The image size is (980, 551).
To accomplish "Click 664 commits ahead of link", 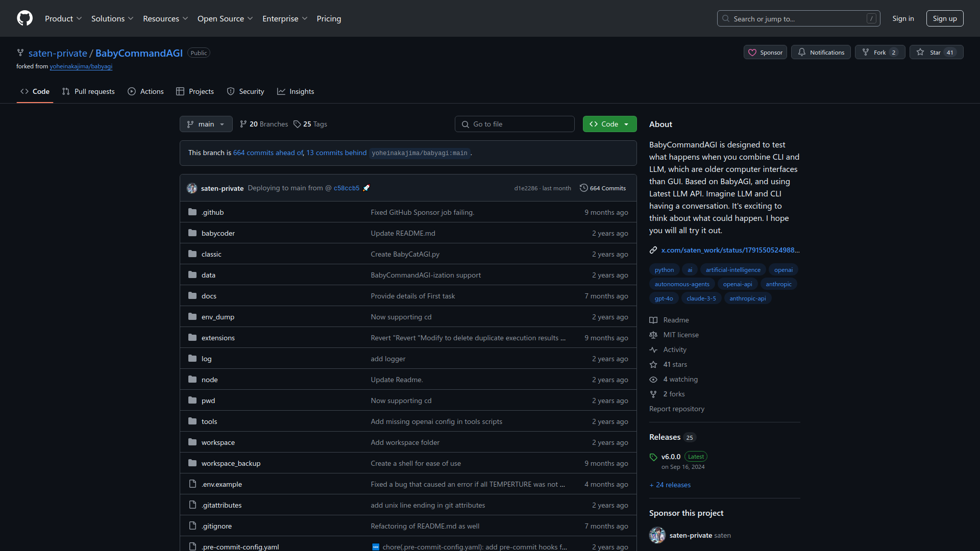I will click(268, 153).
